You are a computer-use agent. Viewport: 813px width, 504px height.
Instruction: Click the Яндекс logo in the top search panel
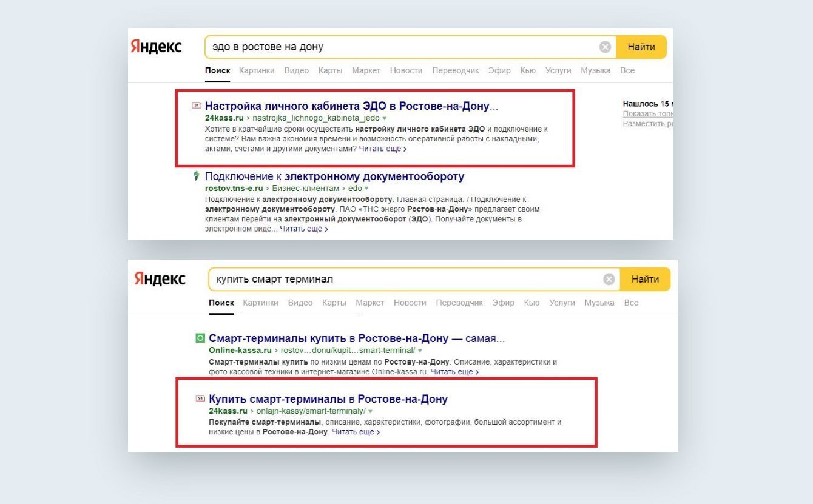(156, 47)
